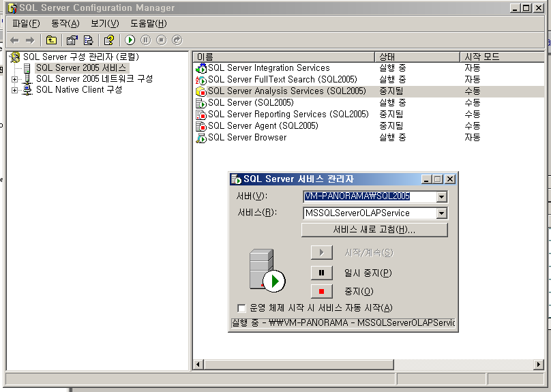Click 자동 start mode of SQL Server Browser
The image size is (551, 392).
(x=473, y=138)
